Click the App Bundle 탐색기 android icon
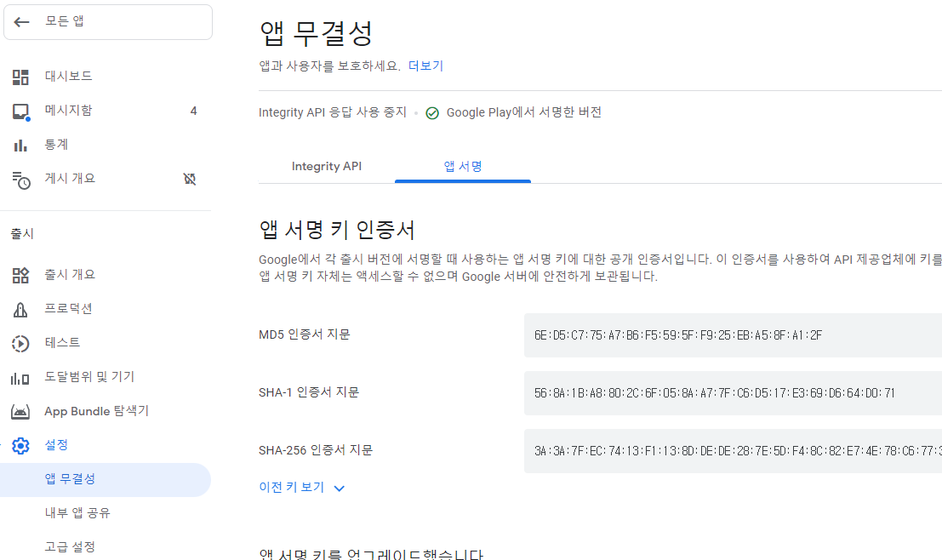Viewport: 942px width, 560px height. click(x=20, y=412)
